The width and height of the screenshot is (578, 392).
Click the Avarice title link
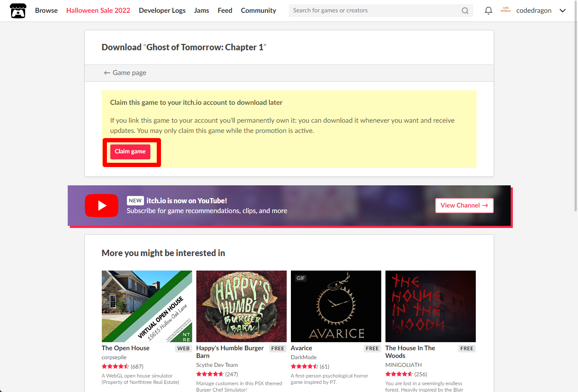pyautogui.click(x=302, y=348)
